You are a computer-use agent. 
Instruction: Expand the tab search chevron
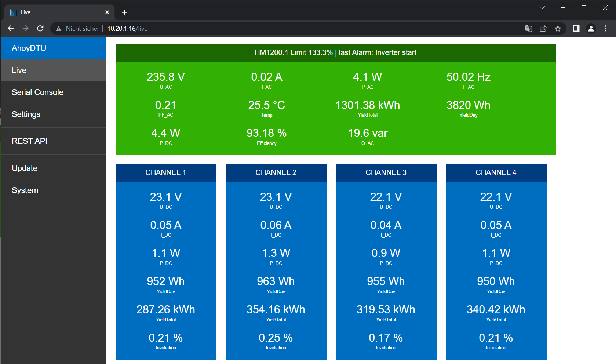pos(542,8)
